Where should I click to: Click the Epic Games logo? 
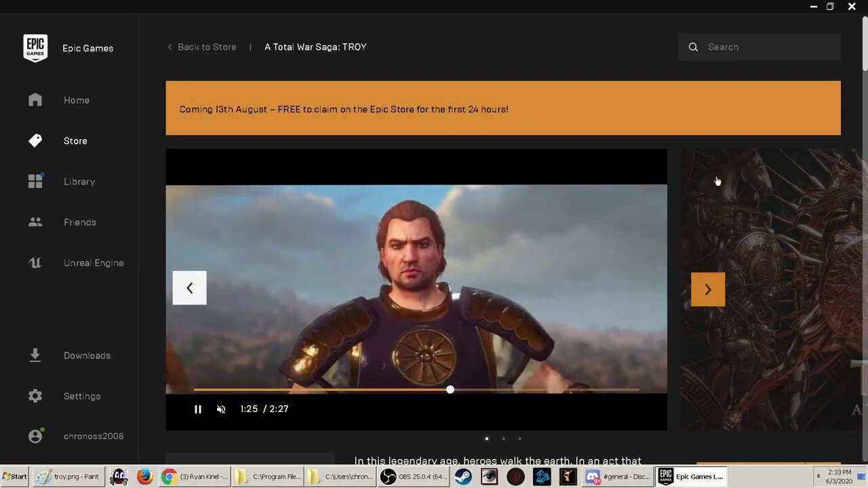tap(35, 48)
